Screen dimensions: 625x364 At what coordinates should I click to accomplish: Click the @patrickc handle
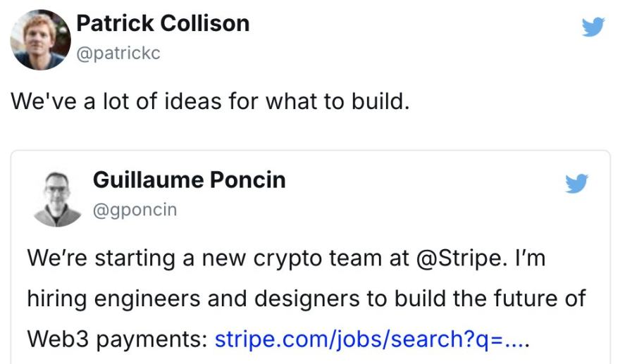point(118,53)
